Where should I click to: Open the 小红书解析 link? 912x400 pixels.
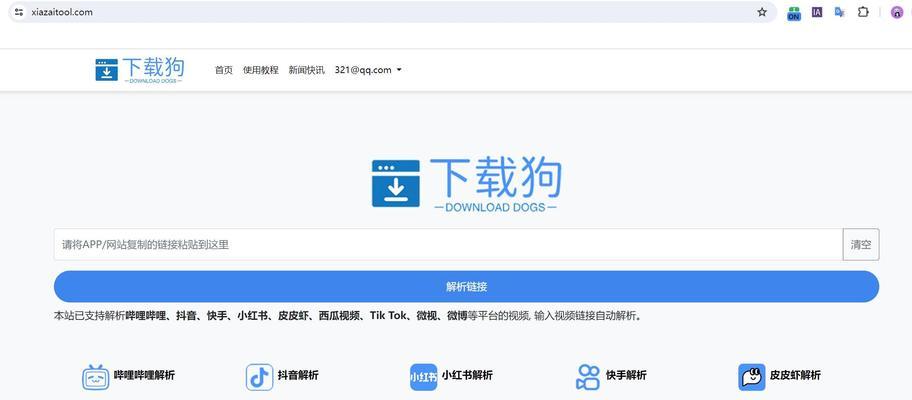(x=467, y=375)
